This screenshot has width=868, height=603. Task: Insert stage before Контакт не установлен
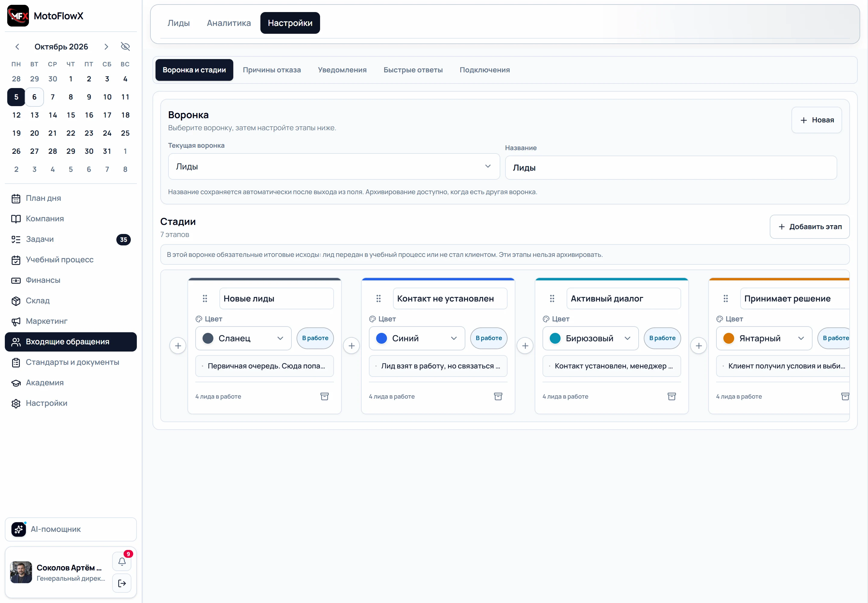pos(351,346)
